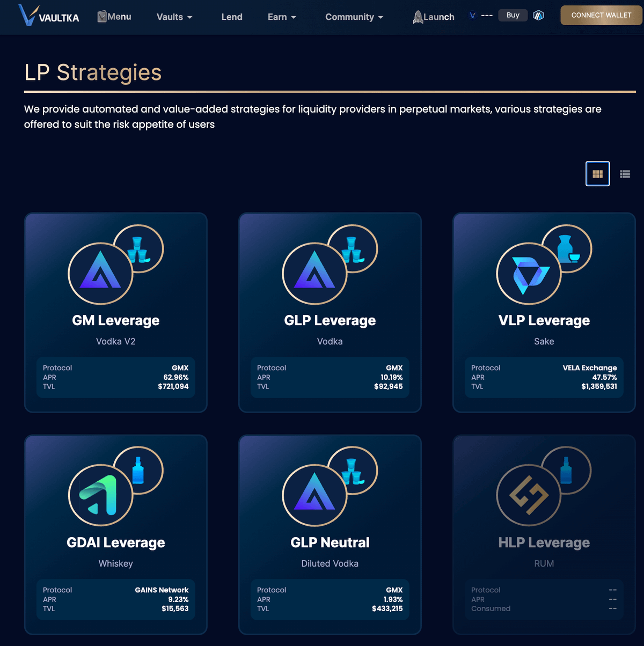Viewport: 644px width, 646px height.
Task: Click the vodka shot glasses on GLP Leverage
Action: click(x=353, y=249)
